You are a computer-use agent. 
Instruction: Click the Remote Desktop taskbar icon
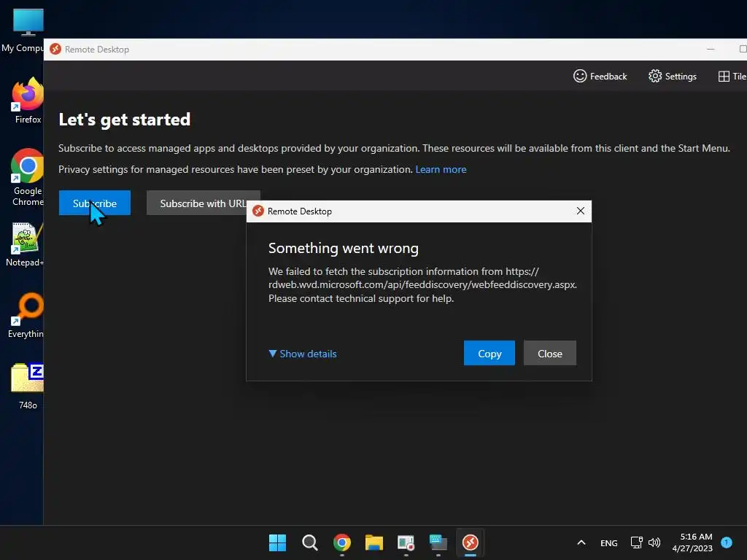tap(471, 542)
